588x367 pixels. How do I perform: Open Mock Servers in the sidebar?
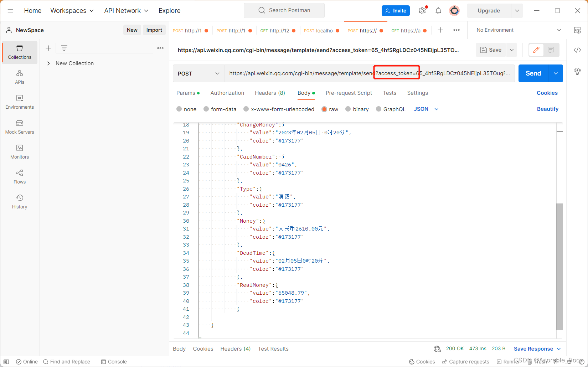[x=20, y=127]
